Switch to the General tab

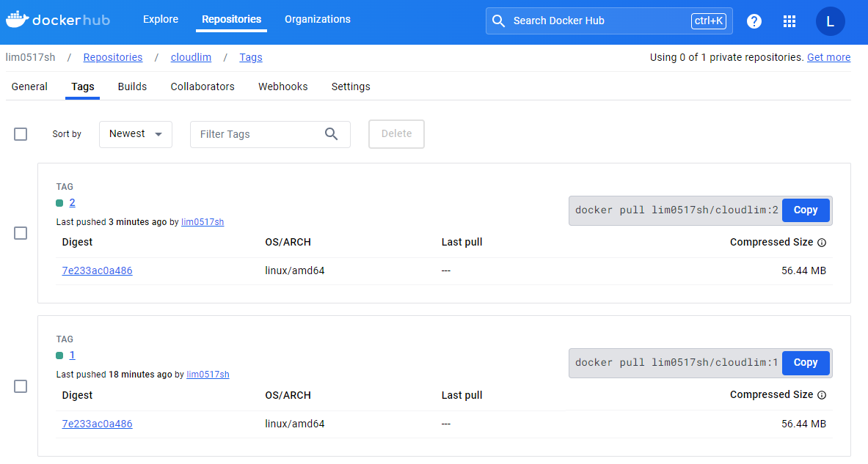[29, 86]
